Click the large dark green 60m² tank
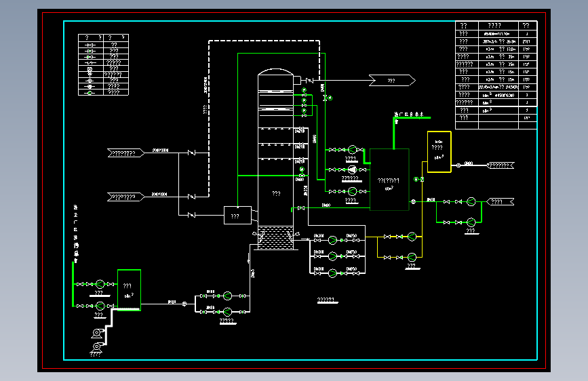This screenshot has height=381, width=588. [389, 179]
